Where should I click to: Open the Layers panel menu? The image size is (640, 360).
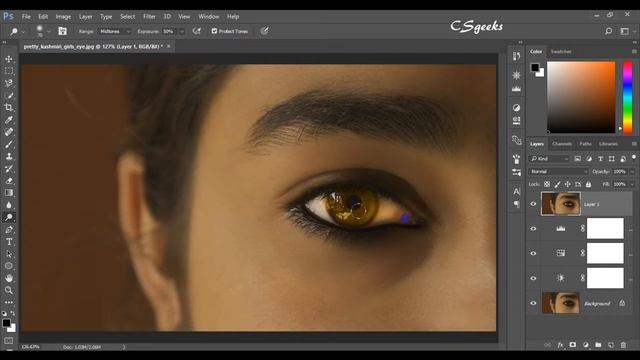pos(634,144)
